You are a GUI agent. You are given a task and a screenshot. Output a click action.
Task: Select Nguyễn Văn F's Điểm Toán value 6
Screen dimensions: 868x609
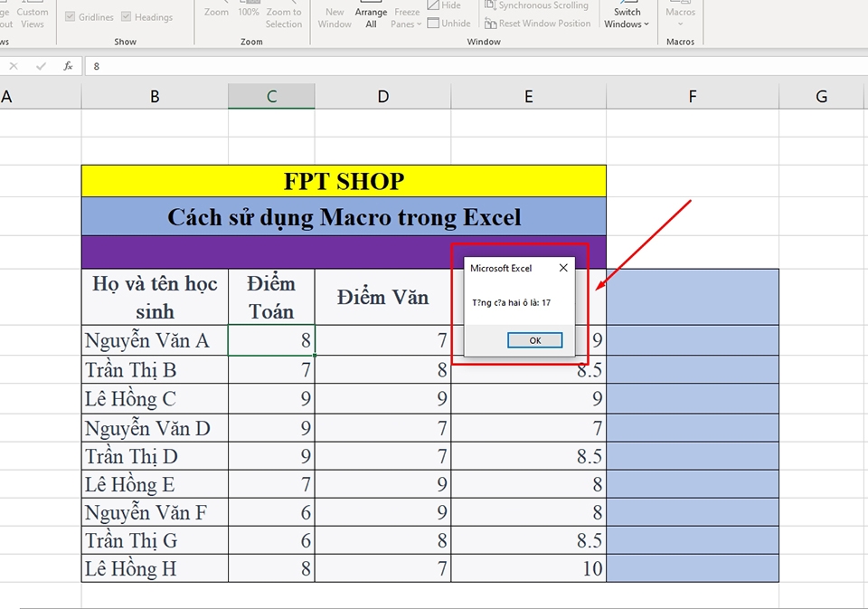(271, 512)
